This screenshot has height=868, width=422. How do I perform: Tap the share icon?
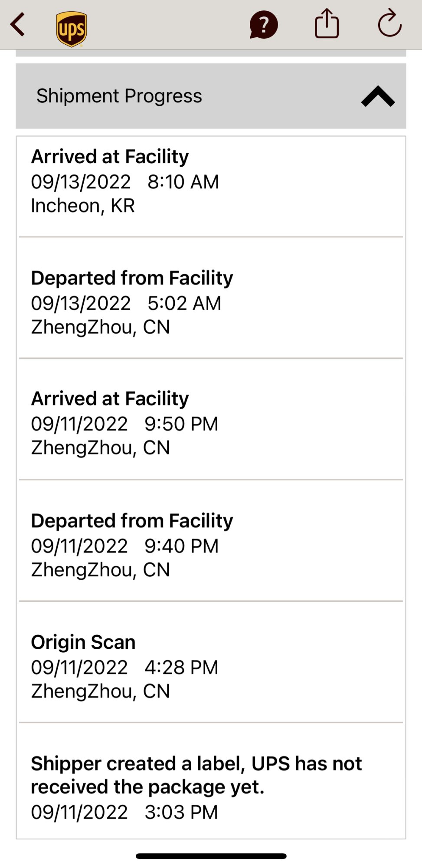(x=327, y=23)
